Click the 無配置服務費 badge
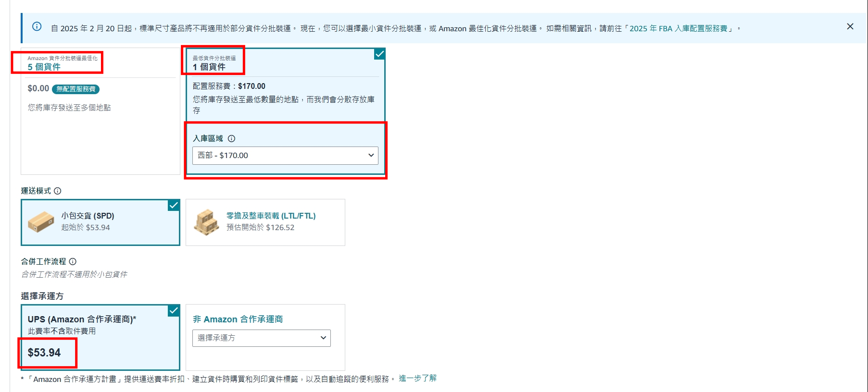This screenshot has height=392, width=868. 75,89
